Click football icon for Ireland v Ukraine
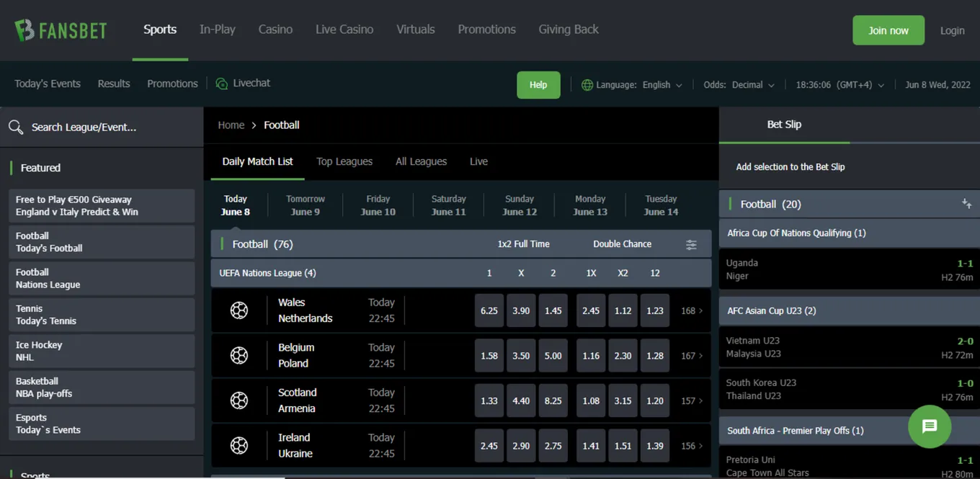Viewport: 980px width, 479px height. coord(239,446)
